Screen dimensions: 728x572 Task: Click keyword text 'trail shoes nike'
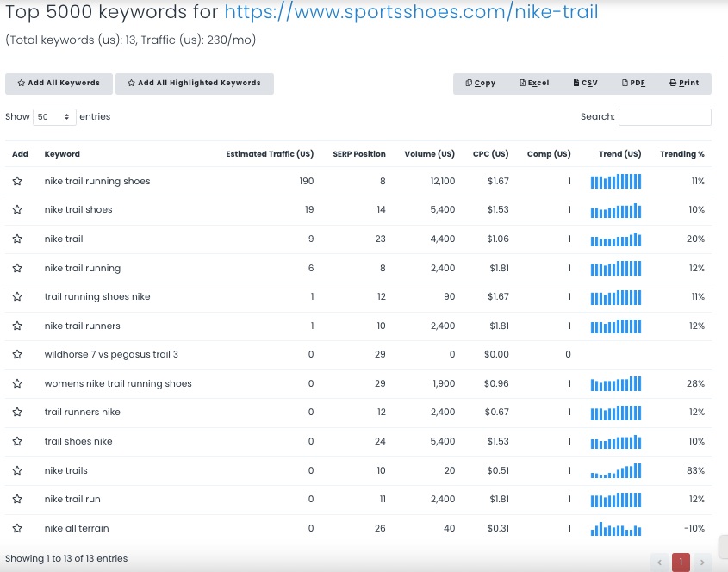coord(78,441)
